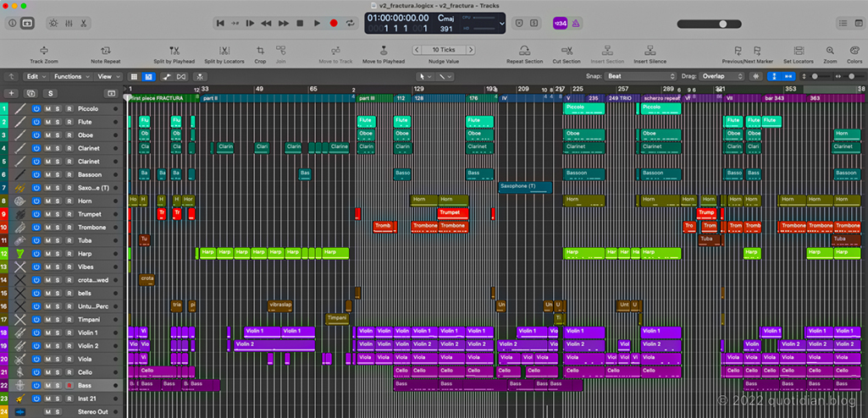Open the Snap Beat dropdown

click(640, 76)
